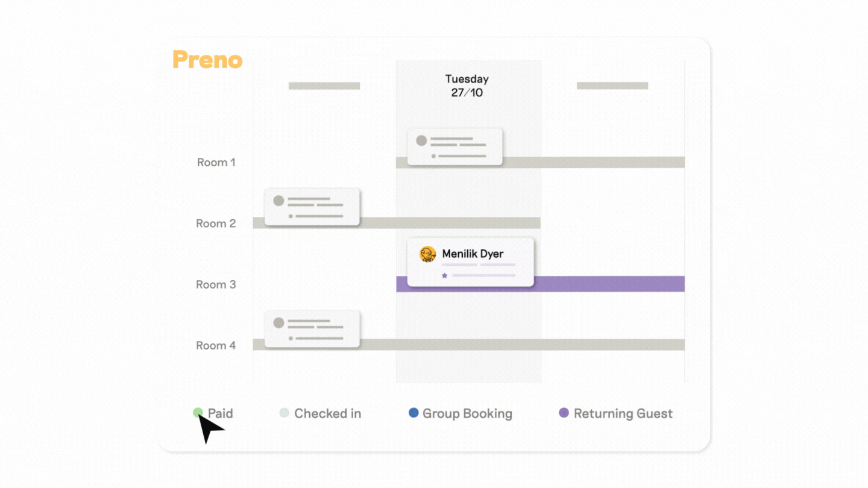Click the purple Returning Guest legend dot

click(x=564, y=413)
